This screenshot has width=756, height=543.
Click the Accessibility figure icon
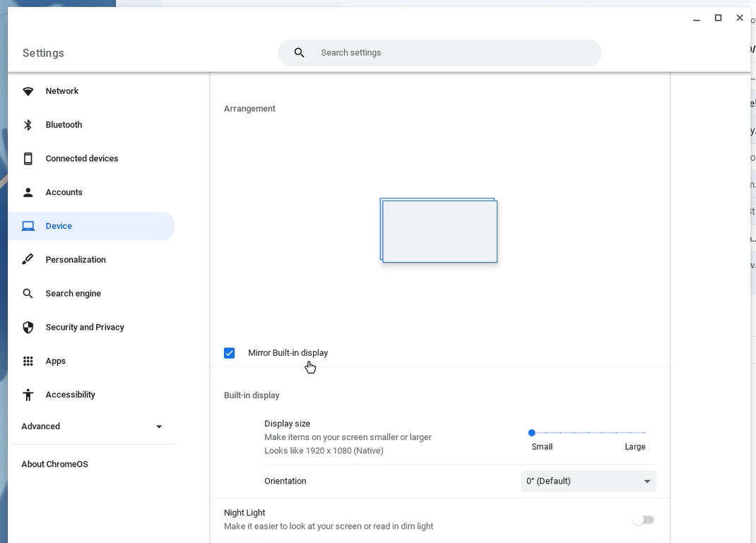click(x=28, y=395)
